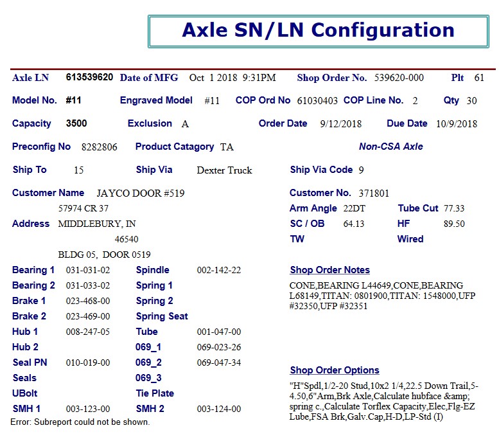Select the SMH 2 part number 003-124-00
This screenshot has width=499, height=448.
click(x=218, y=409)
